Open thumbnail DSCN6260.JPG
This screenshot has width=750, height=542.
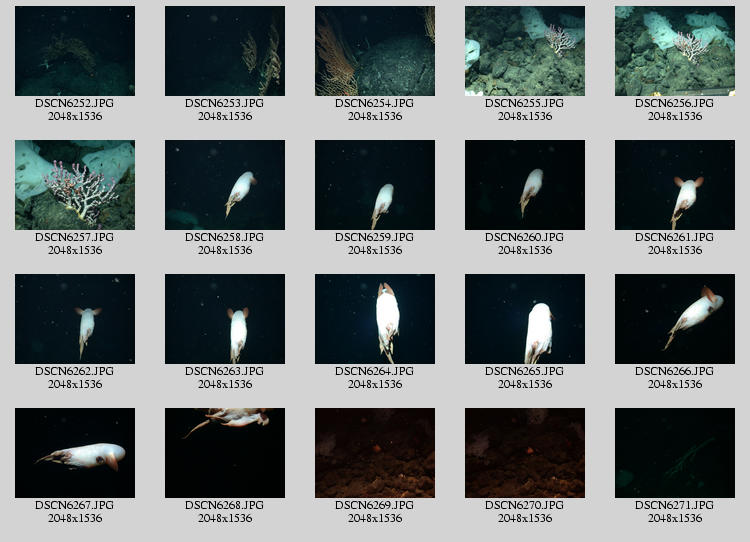(x=525, y=185)
